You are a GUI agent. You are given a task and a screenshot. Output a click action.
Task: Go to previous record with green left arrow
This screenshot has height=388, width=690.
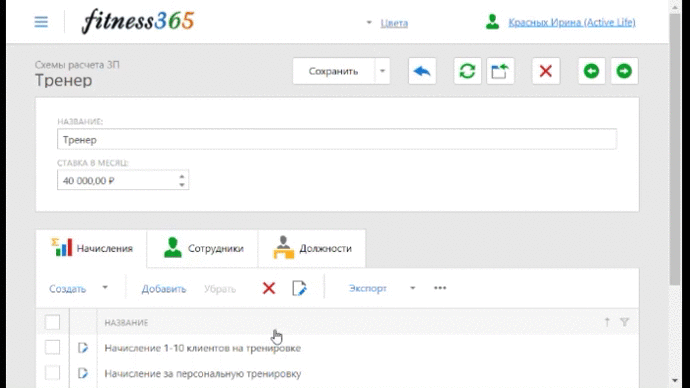click(x=591, y=71)
